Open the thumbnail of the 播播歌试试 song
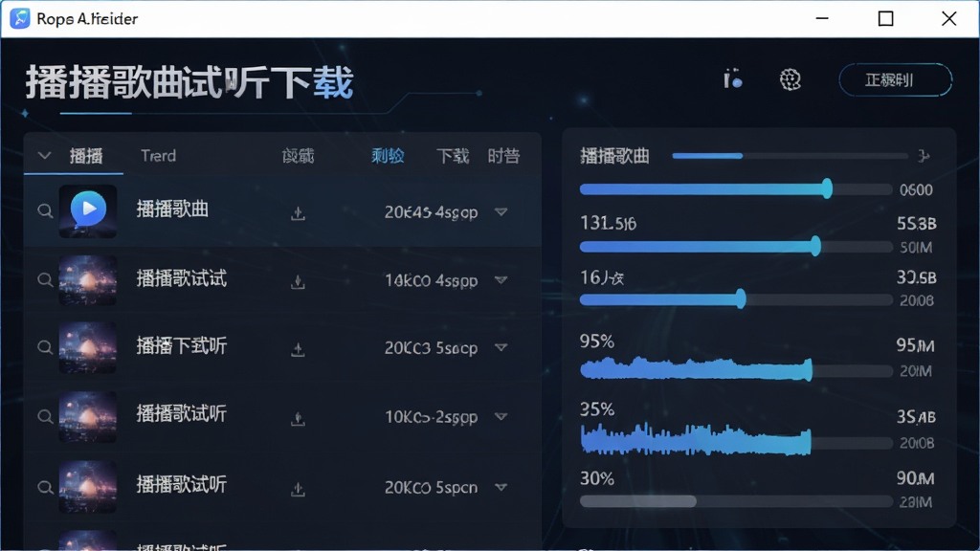Screen dimensions: 980x551 87,280
